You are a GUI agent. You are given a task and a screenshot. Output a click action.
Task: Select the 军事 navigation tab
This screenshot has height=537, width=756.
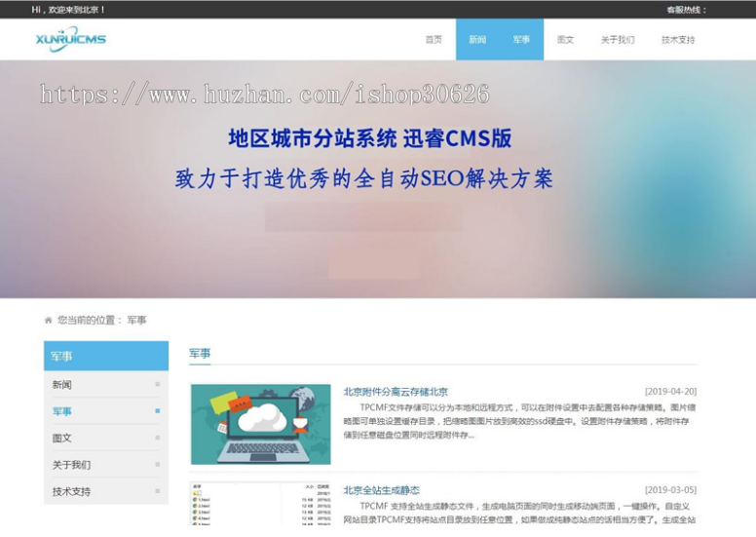521,40
